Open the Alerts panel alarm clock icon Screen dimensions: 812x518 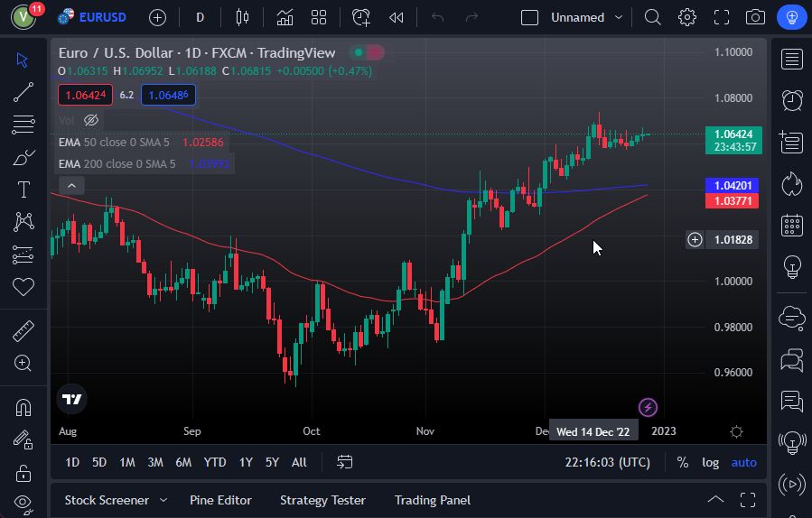(792, 100)
